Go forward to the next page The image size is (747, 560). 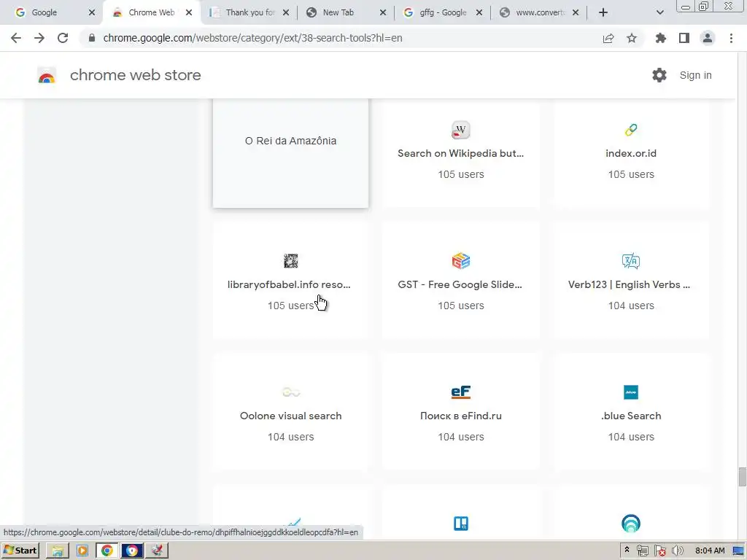tap(39, 38)
